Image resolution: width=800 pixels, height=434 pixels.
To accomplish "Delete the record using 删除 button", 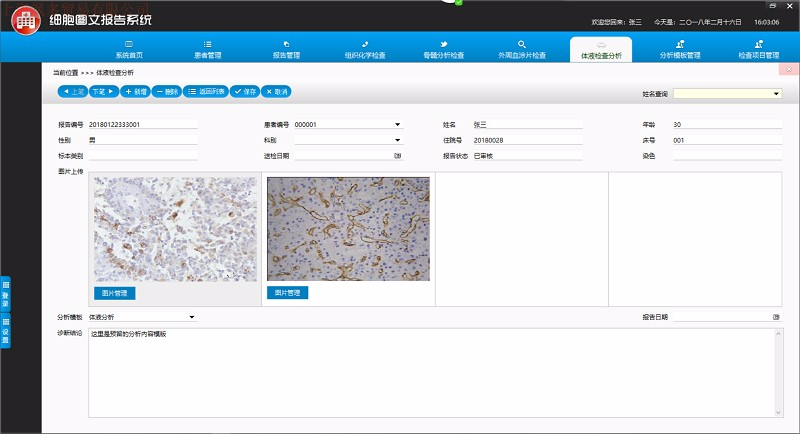I will (167, 92).
